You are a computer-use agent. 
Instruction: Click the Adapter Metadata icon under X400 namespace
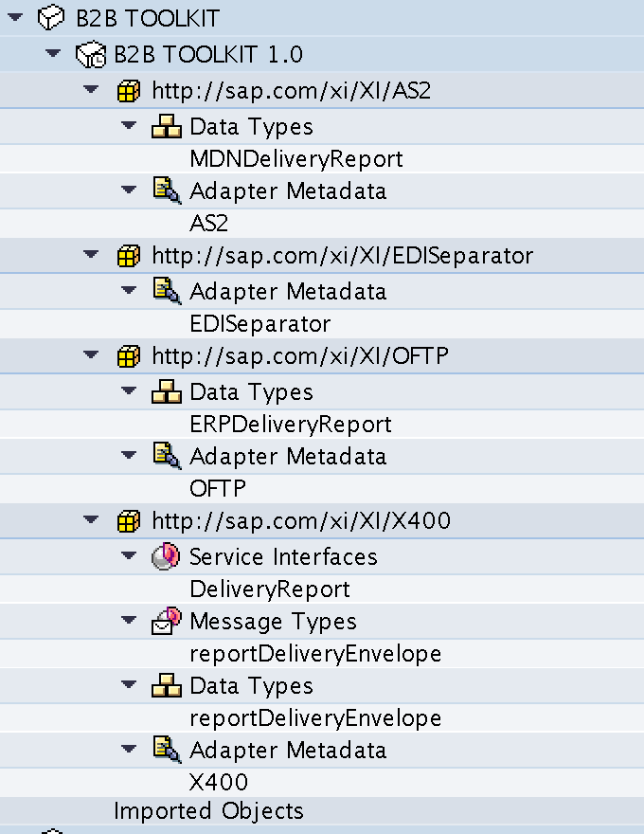[167, 750]
